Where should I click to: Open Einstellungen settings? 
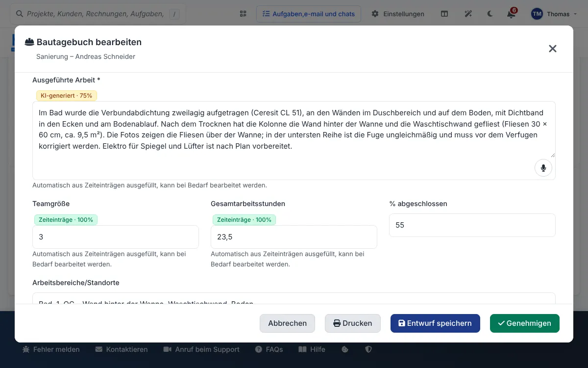[398, 14]
